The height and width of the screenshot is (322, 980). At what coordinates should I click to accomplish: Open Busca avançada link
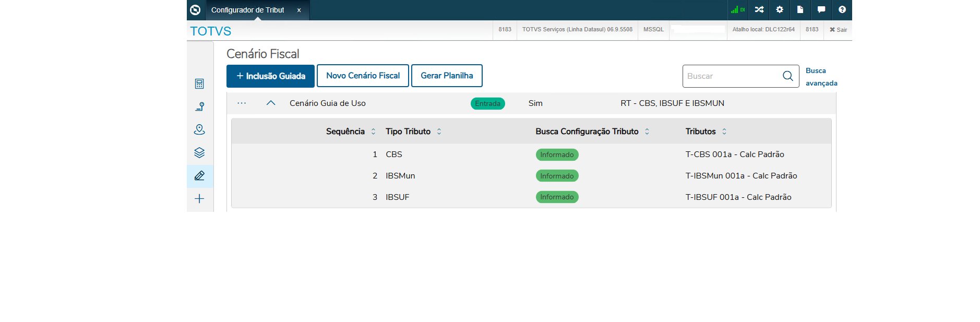click(x=821, y=77)
